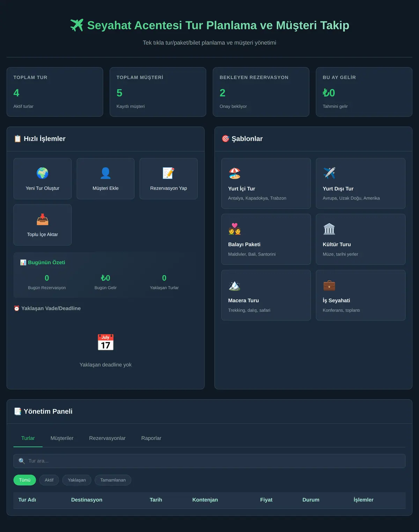This screenshot has height=532, width=419.
Task: Choose the Rezervasyon Yap label
Action: click(x=169, y=188)
